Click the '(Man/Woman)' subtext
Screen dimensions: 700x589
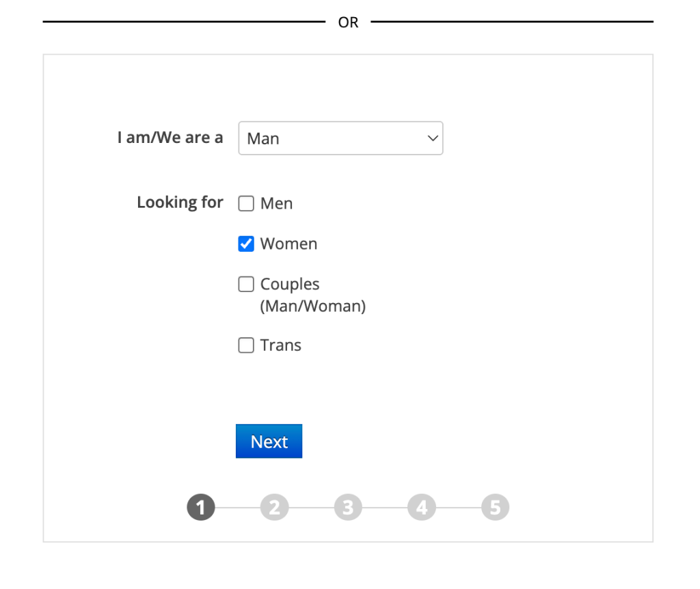tap(312, 306)
